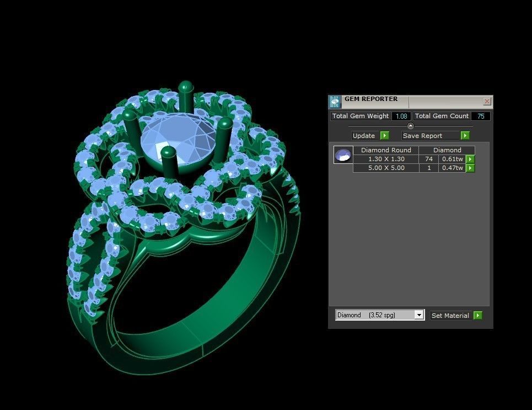The width and height of the screenshot is (532, 410).
Task: Click the 0.61tw weight cell
Action: click(x=452, y=159)
